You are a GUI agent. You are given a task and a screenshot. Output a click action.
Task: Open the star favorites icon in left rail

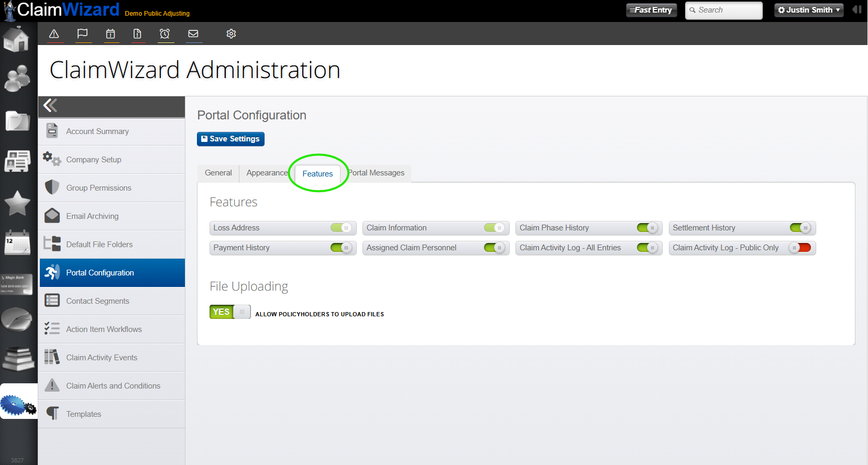(17, 203)
